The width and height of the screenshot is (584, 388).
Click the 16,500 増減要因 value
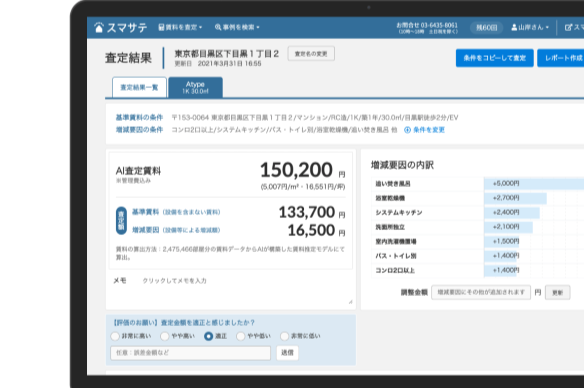[x=311, y=230]
